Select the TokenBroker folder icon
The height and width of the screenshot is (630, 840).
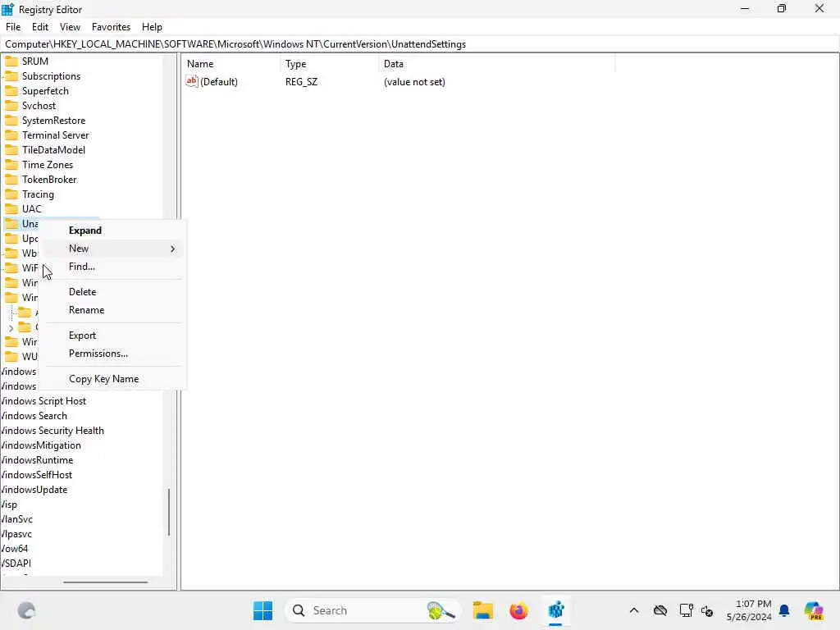point(11,180)
